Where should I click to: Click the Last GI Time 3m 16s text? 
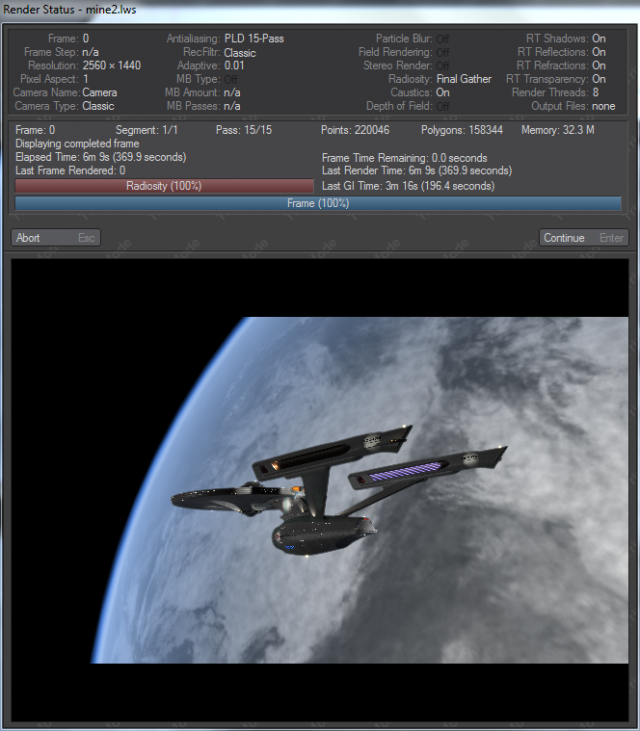point(408,186)
